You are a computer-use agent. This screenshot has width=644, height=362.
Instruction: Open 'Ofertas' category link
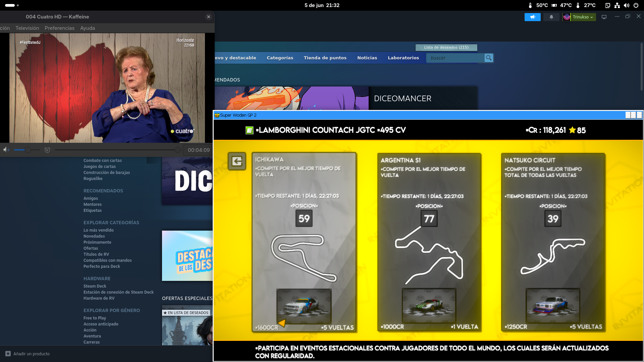pos(91,248)
